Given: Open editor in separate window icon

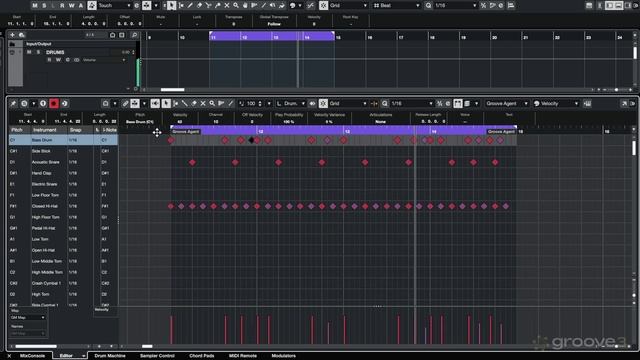Looking at the screenshot, I should click(x=624, y=104).
